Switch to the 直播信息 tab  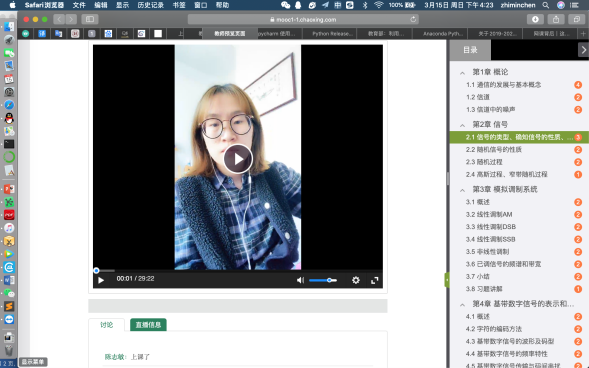tap(148, 325)
